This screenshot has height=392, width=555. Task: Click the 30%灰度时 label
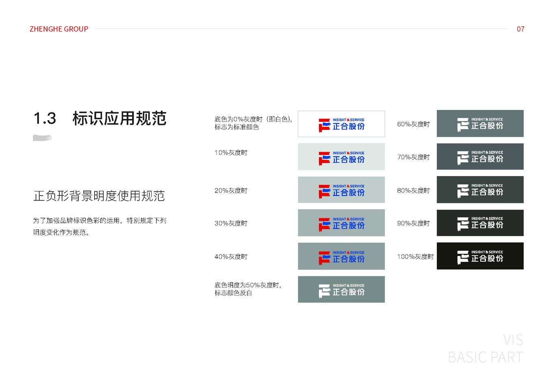[231, 223]
